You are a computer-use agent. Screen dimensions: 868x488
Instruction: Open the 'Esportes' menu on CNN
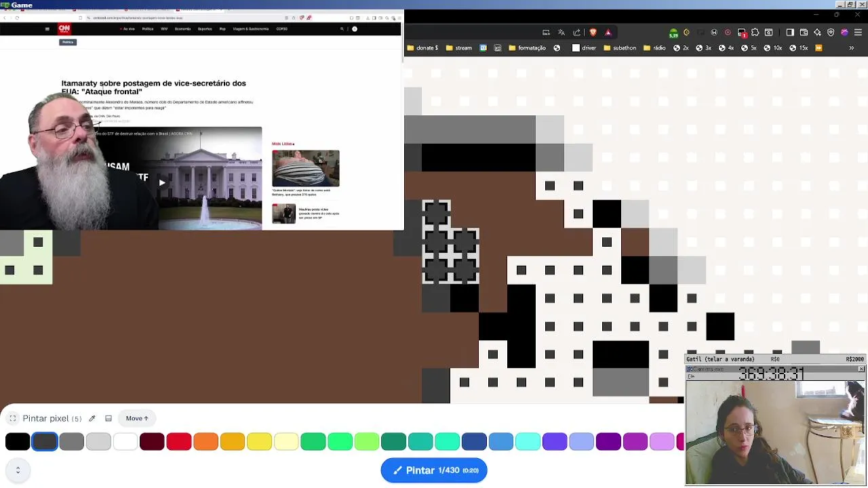[x=205, y=28]
